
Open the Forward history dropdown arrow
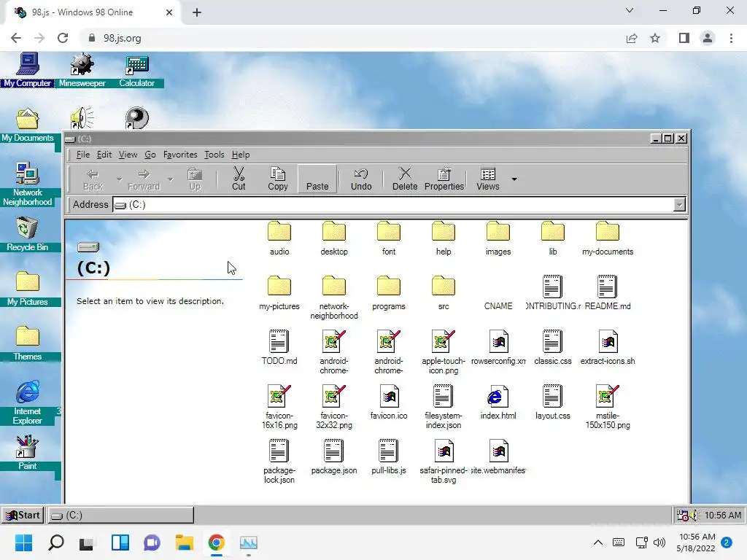click(x=170, y=179)
